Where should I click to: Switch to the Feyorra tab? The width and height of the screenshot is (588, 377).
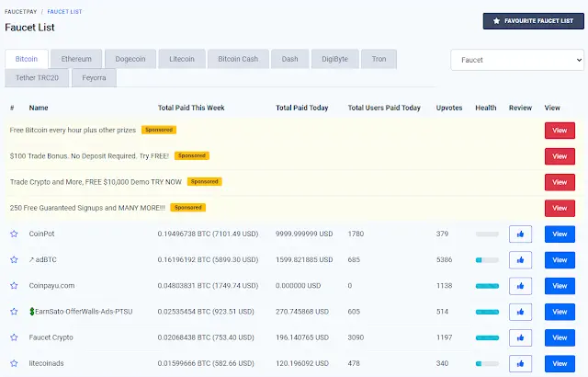94,78
